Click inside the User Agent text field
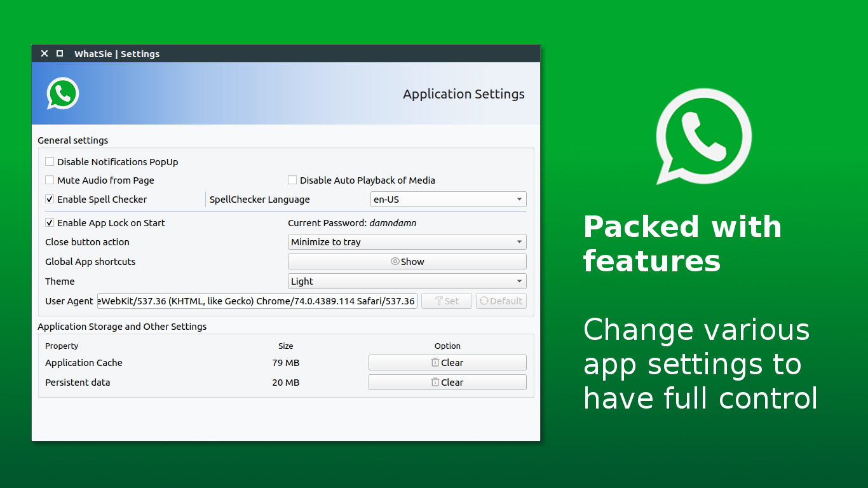This screenshot has height=488, width=868. point(257,301)
